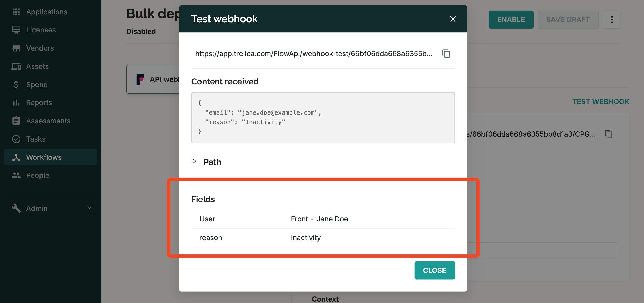This screenshot has width=644, height=303.
Task: Click the "Inactivity" field value
Action: coord(306,238)
